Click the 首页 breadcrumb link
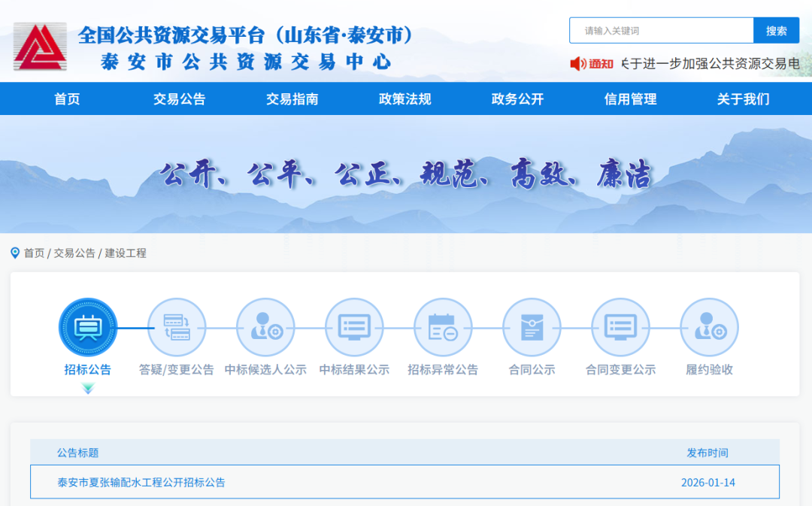 pyautogui.click(x=34, y=253)
